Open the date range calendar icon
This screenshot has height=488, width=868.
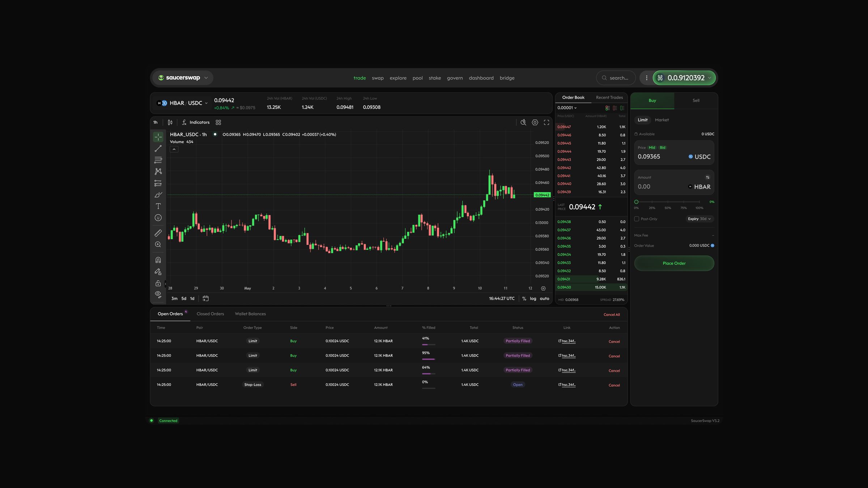pyautogui.click(x=205, y=299)
